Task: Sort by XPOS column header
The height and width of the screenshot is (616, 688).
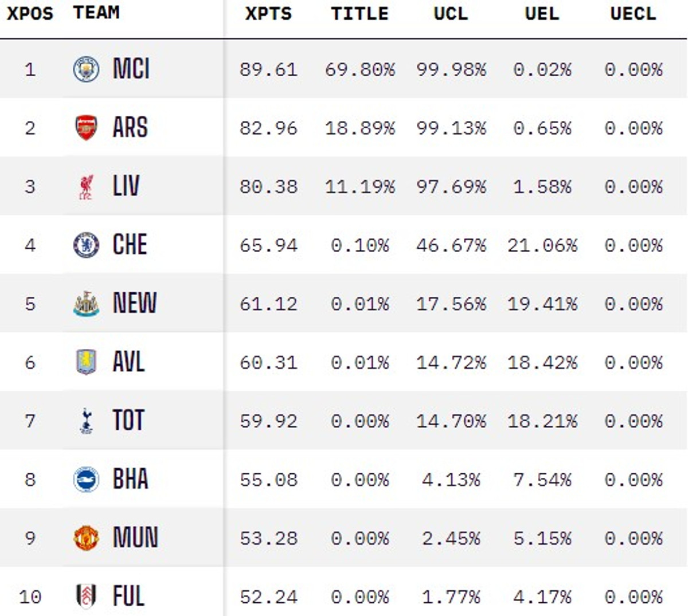Action: pyautogui.click(x=30, y=14)
